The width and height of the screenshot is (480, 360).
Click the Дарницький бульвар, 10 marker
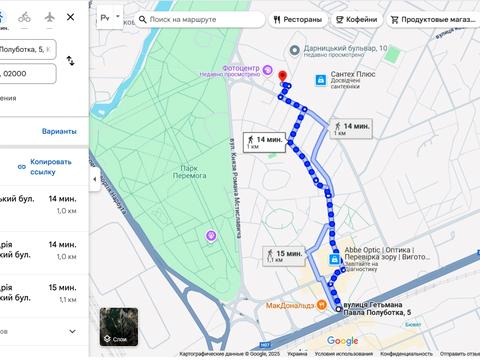coord(294,51)
